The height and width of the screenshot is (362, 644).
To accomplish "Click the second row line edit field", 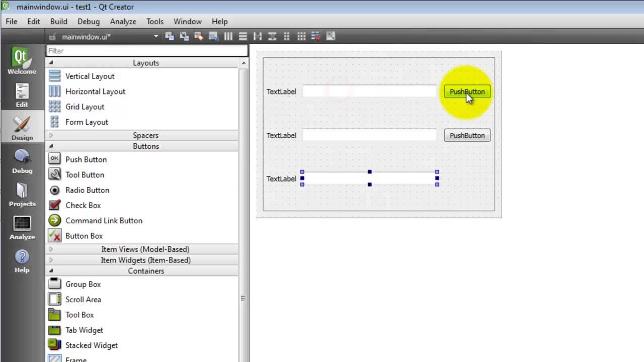I will [x=370, y=135].
